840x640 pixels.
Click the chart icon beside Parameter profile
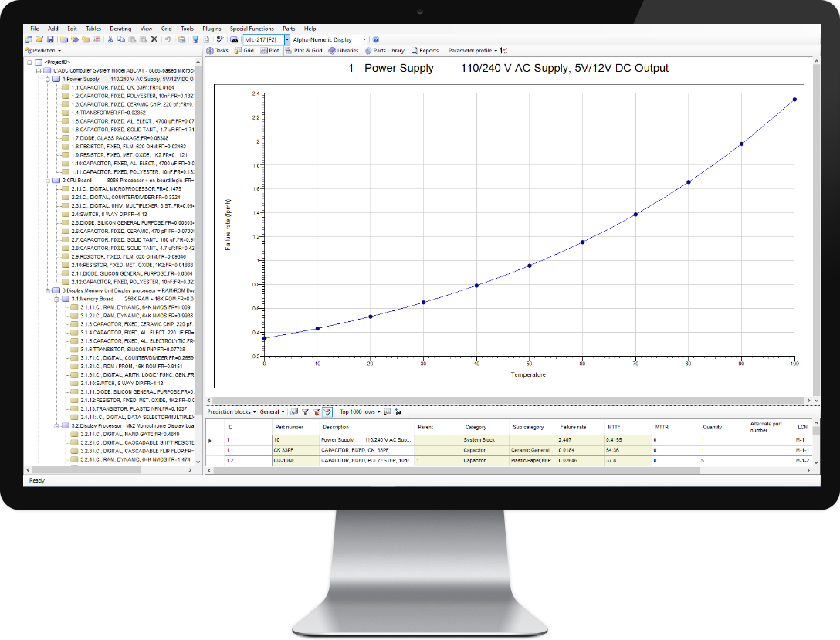[504, 51]
